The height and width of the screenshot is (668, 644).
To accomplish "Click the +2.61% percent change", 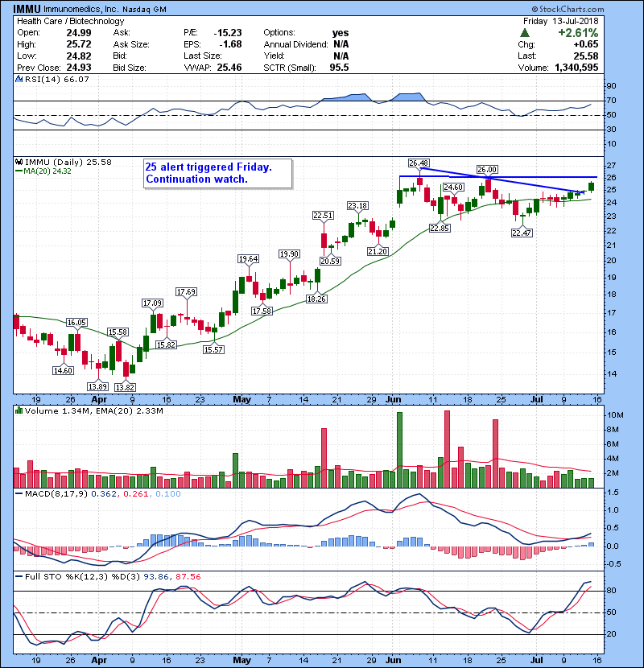I will (x=578, y=33).
